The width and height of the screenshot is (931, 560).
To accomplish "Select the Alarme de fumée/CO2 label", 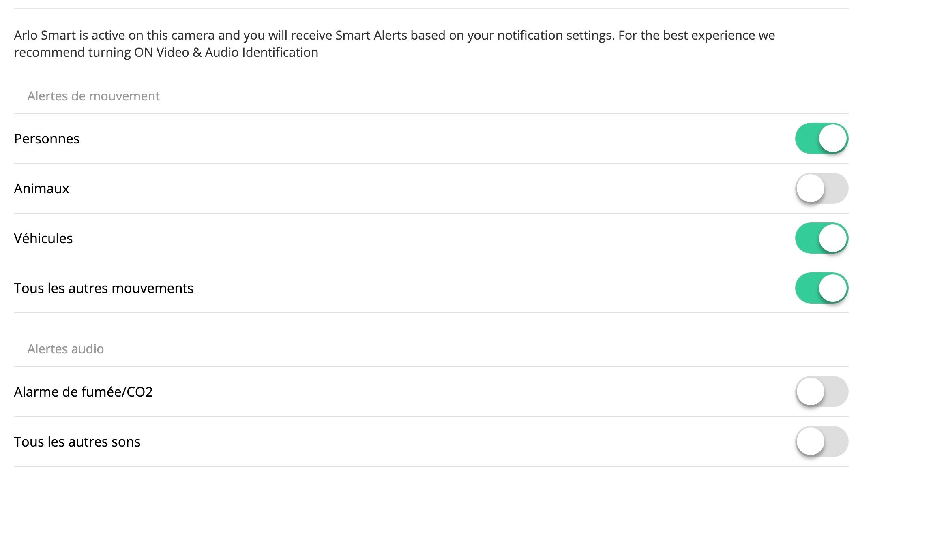I will coord(83,392).
